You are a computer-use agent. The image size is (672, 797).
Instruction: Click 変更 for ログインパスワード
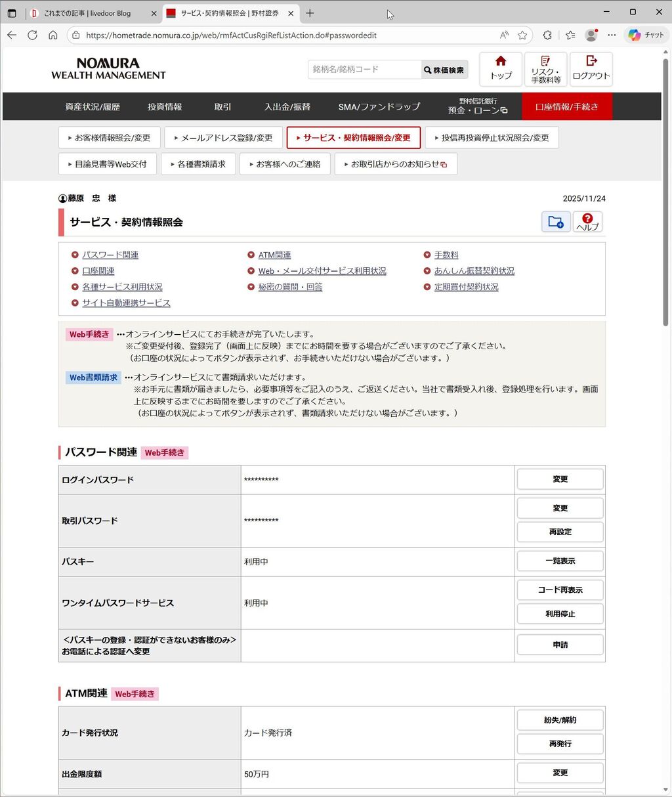click(x=560, y=479)
